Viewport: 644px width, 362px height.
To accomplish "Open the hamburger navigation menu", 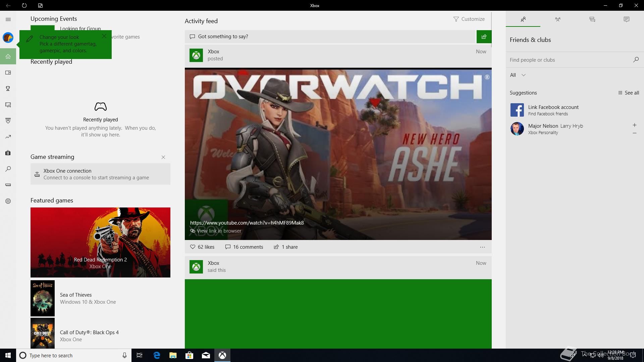I will [x=8, y=19].
